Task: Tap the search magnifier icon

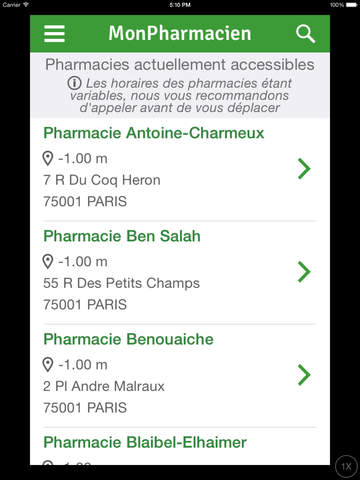Action: 305,34
